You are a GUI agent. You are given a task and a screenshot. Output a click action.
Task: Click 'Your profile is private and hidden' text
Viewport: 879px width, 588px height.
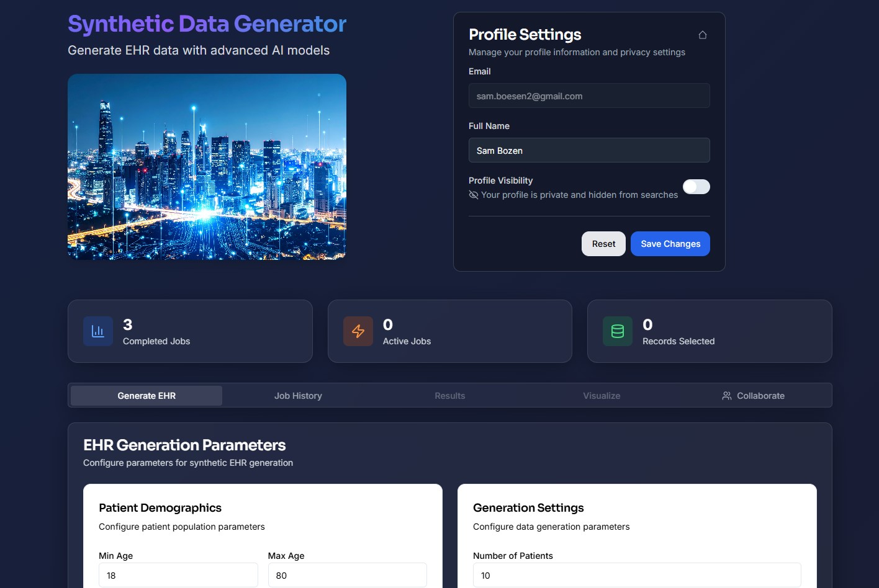click(579, 195)
